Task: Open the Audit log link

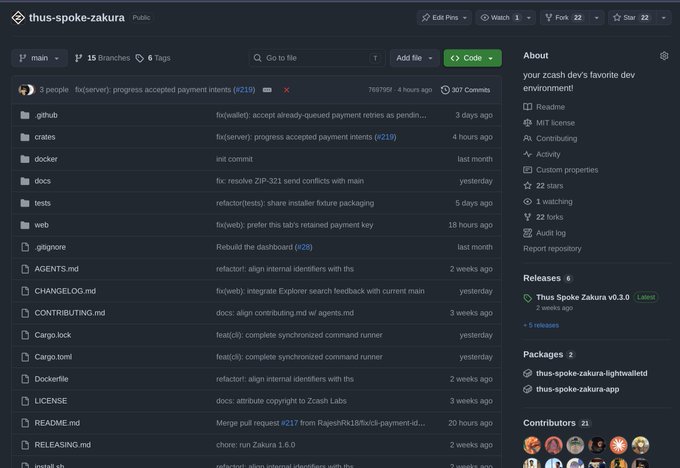Action: (x=551, y=233)
